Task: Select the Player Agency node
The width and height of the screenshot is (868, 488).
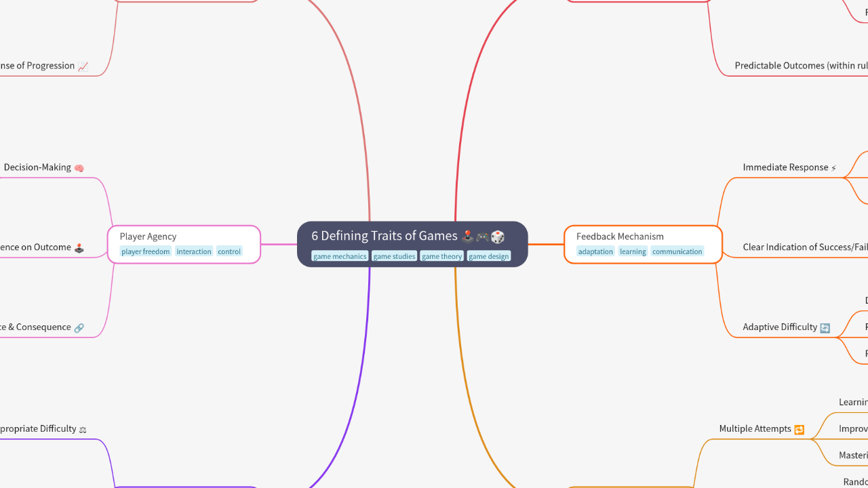Action: point(184,244)
